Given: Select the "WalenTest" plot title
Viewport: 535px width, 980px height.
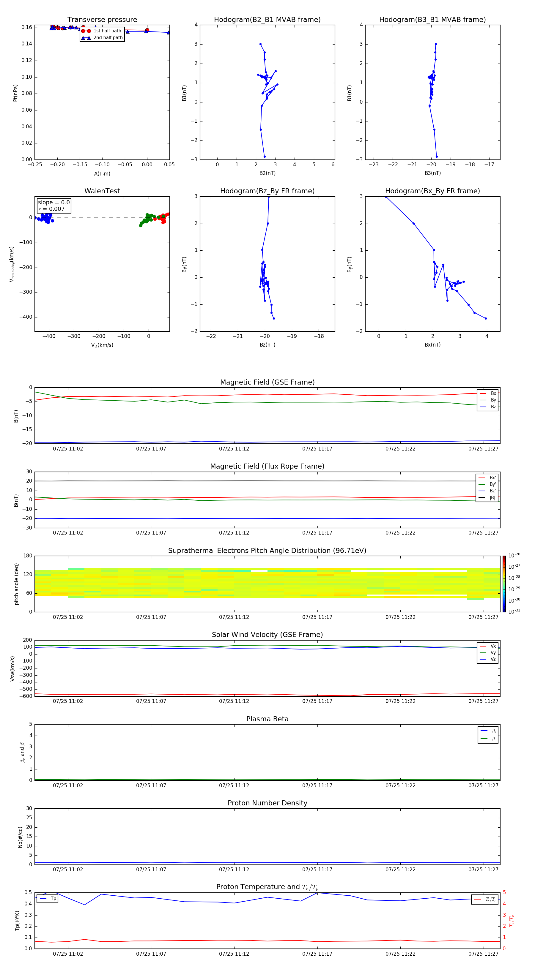Looking at the screenshot, I should pos(102,191).
